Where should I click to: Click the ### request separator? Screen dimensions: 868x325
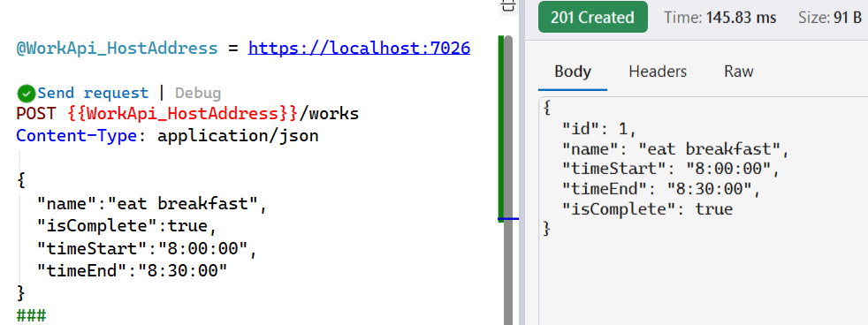[31, 315]
